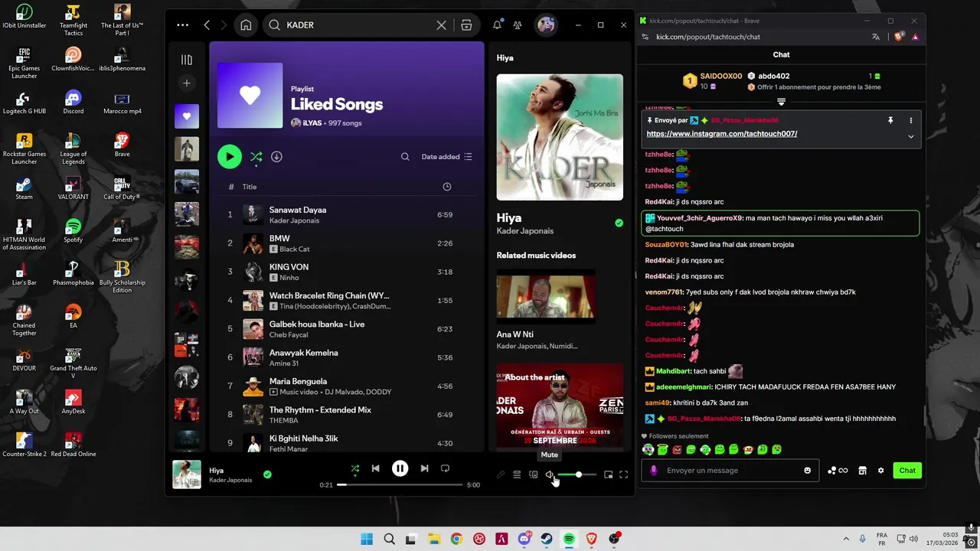The height and width of the screenshot is (551, 980).
Task: Open Spotify from the Windows taskbar
Action: tap(569, 540)
